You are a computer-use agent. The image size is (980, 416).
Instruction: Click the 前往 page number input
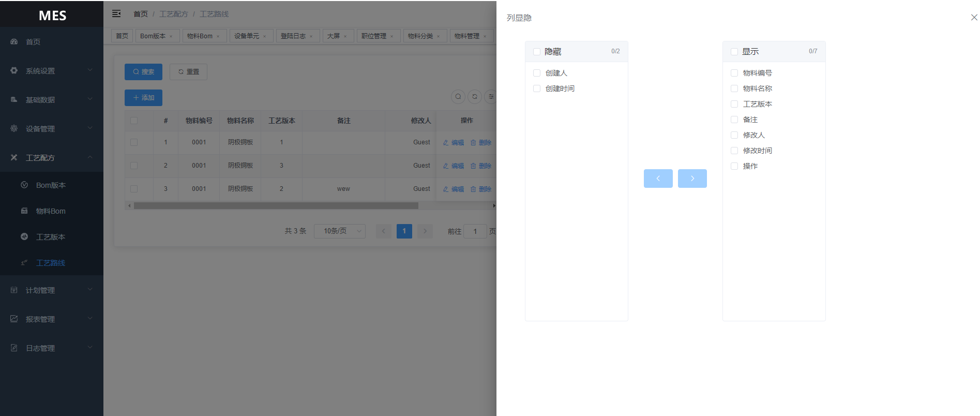475,231
